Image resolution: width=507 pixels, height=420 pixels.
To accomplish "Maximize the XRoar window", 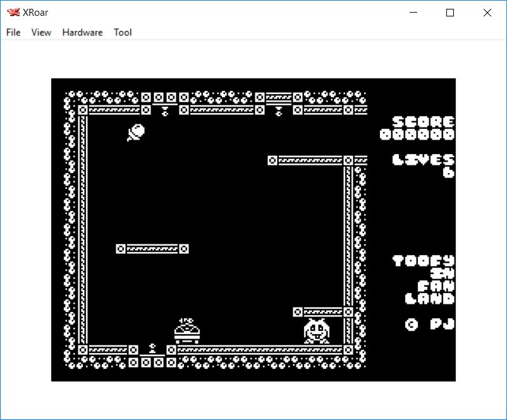I will [x=450, y=13].
